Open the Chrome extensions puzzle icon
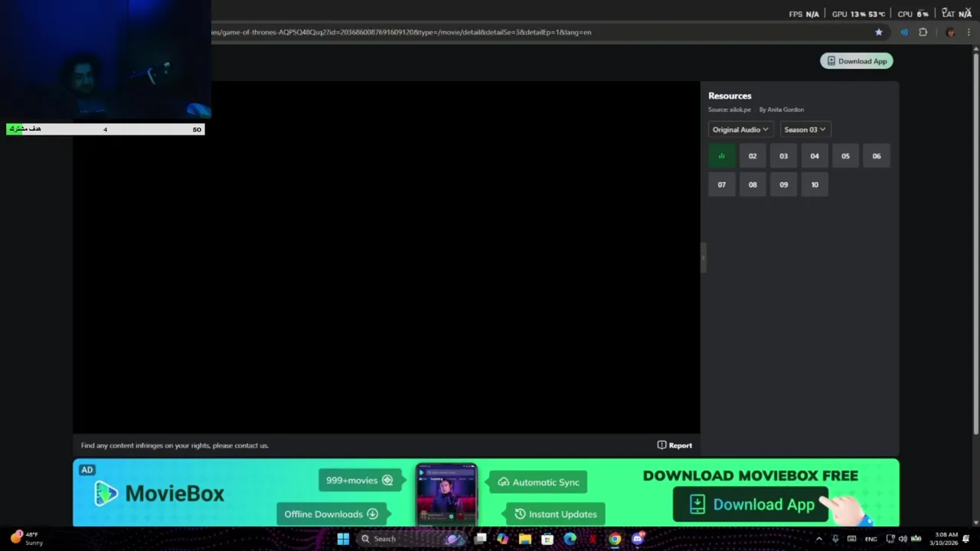 pos(923,32)
